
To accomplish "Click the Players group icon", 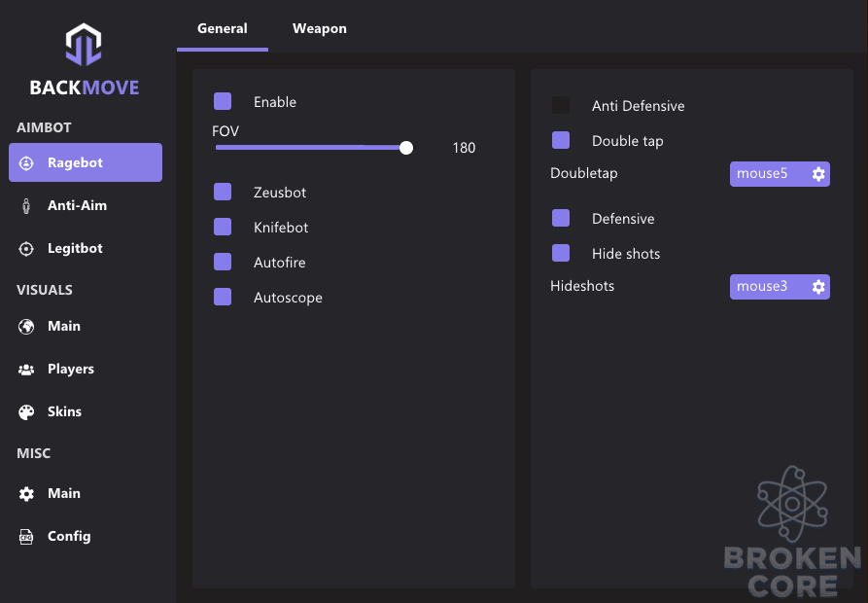I will click(26, 370).
